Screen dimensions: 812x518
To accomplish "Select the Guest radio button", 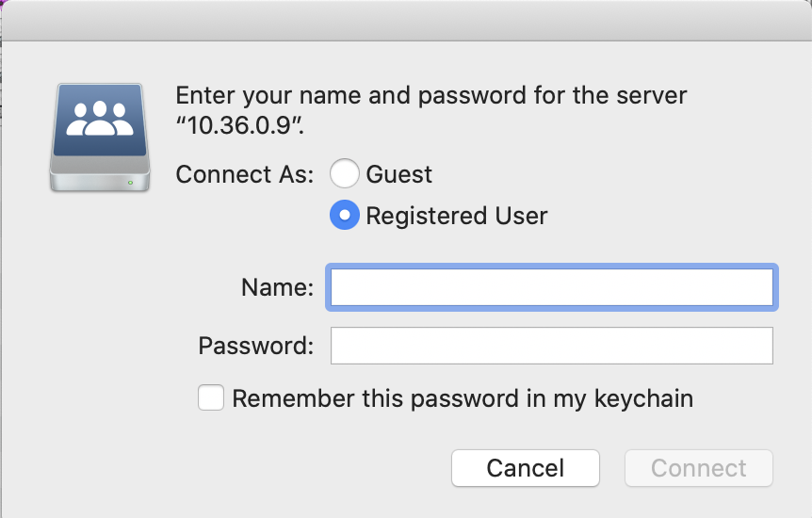I will (x=344, y=174).
